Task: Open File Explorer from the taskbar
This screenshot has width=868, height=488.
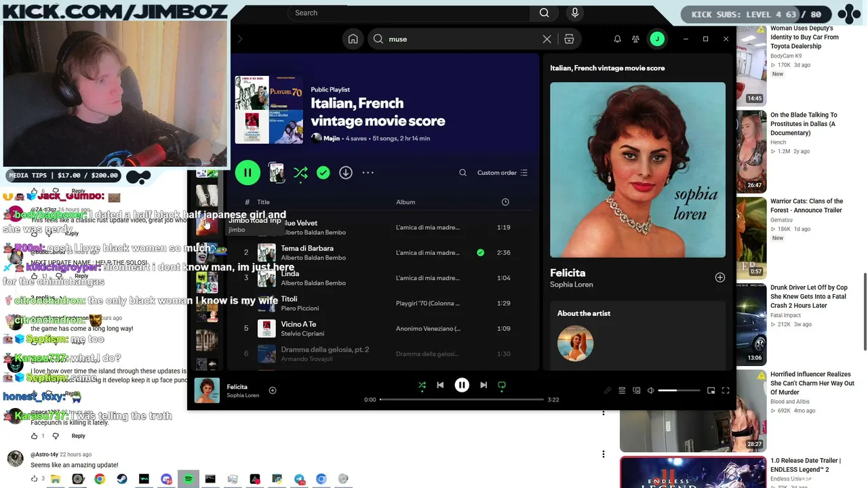Action: (56, 479)
